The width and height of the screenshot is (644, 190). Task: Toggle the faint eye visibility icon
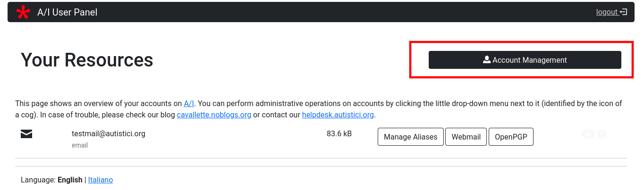pyautogui.click(x=588, y=134)
